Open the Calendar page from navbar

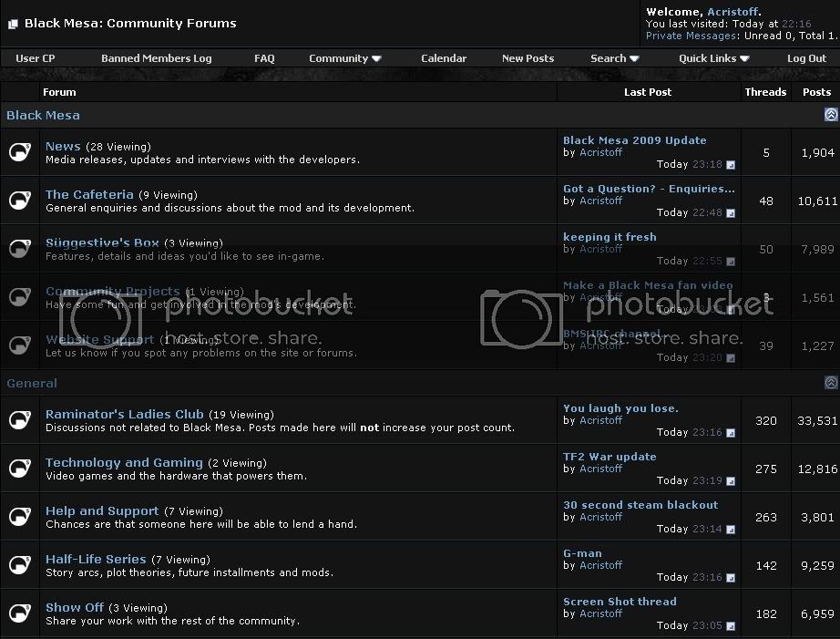pyautogui.click(x=444, y=58)
